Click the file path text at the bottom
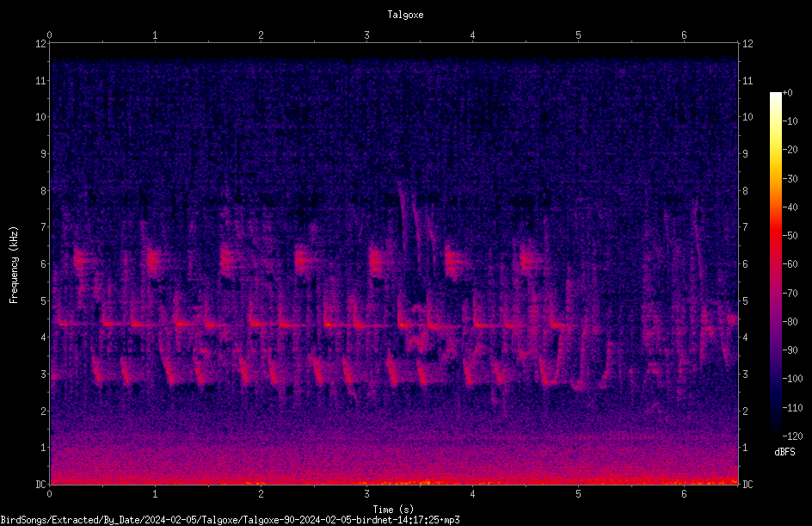This screenshot has height=526, width=812. [230, 520]
